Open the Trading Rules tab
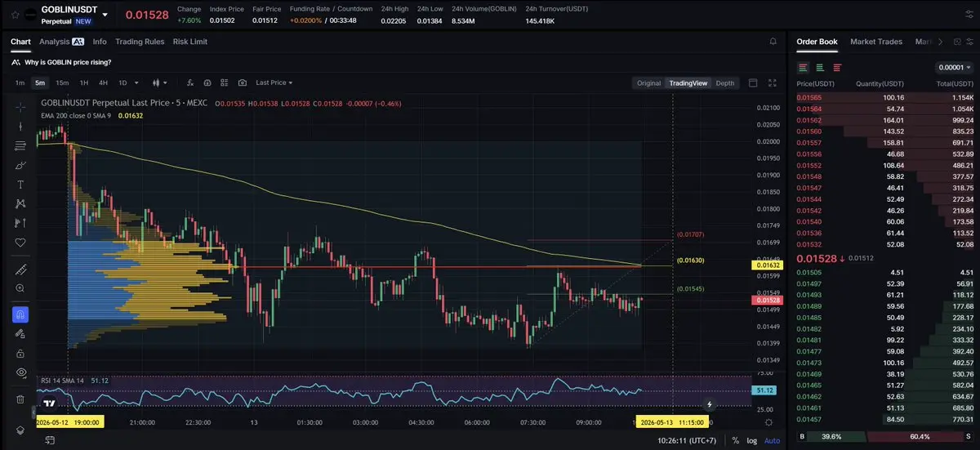 [140, 42]
